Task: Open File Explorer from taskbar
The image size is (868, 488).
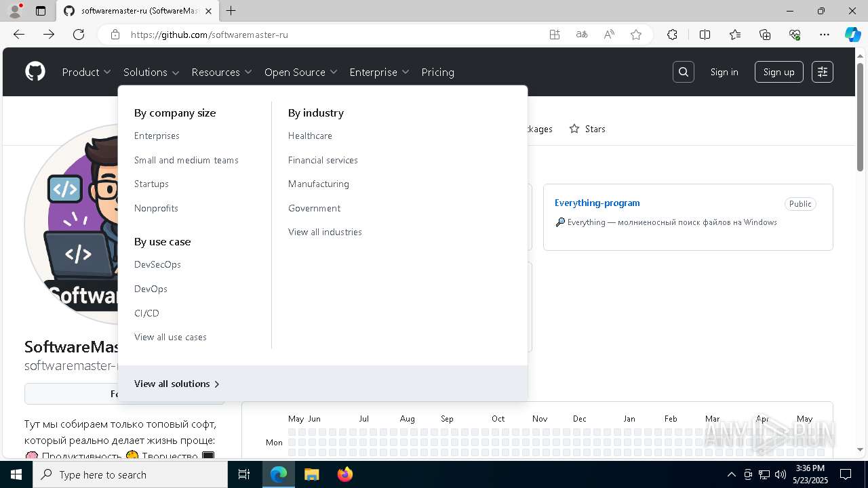Action: (311, 474)
